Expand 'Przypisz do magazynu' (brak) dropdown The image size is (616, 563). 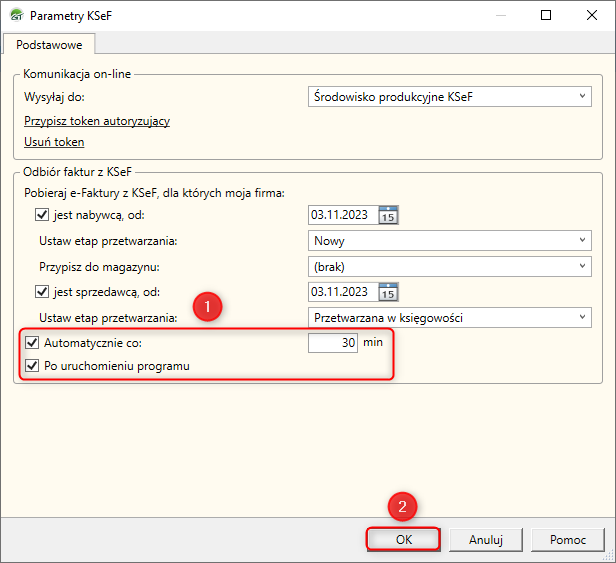coord(450,267)
